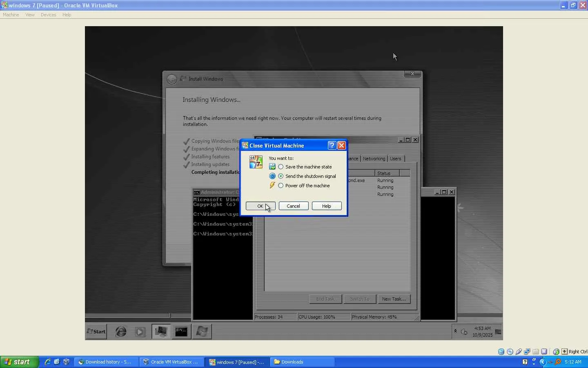Switch to Oracle VM VirtualBox taskbar button
The width and height of the screenshot is (588, 368).
click(171, 362)
